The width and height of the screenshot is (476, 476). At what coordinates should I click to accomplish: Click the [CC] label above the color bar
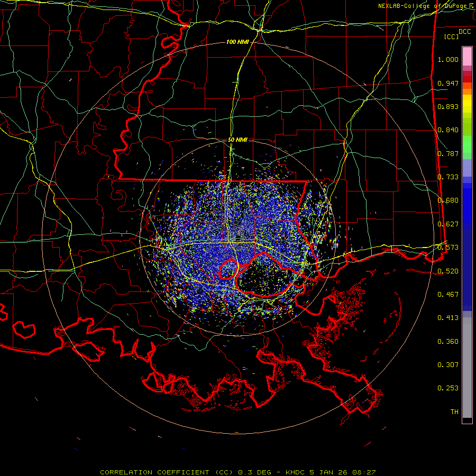point(451,36)
